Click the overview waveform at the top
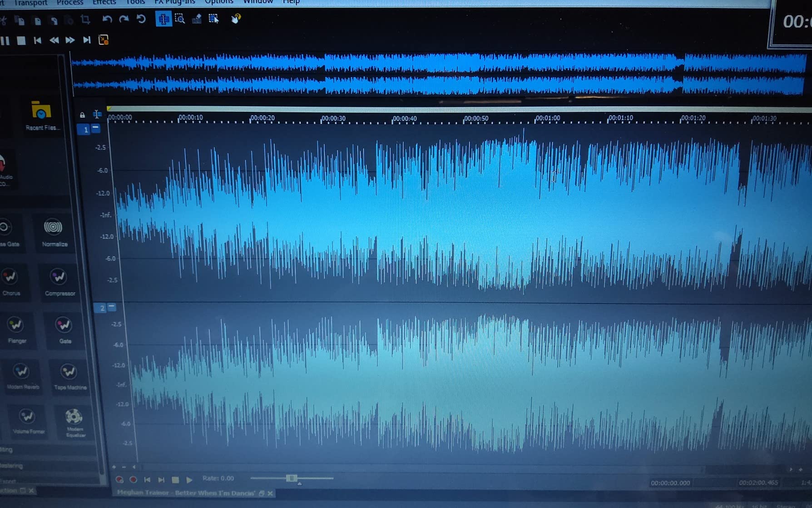 (438, 74)
